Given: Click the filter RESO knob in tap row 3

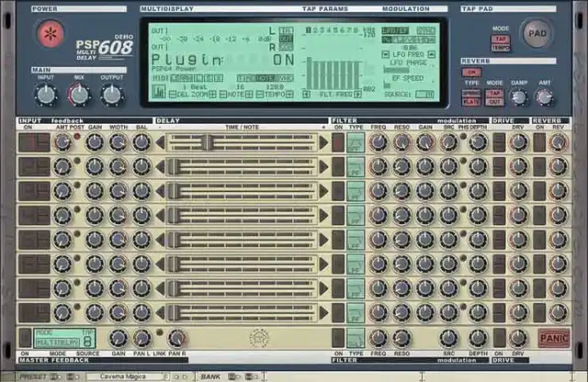Looking at the screenshot, I should (401, 191).
